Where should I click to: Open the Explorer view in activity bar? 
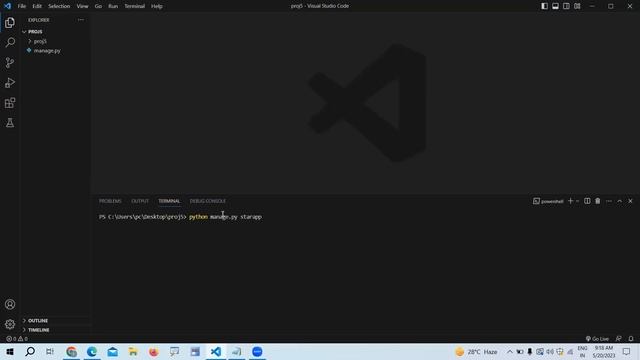click(10, 23)
